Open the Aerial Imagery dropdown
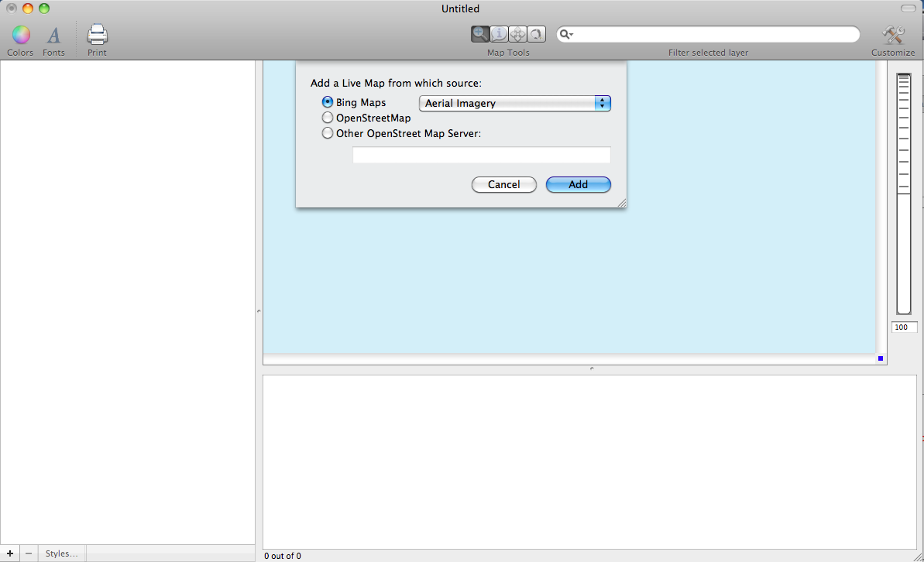 click(x=514, y=103)
